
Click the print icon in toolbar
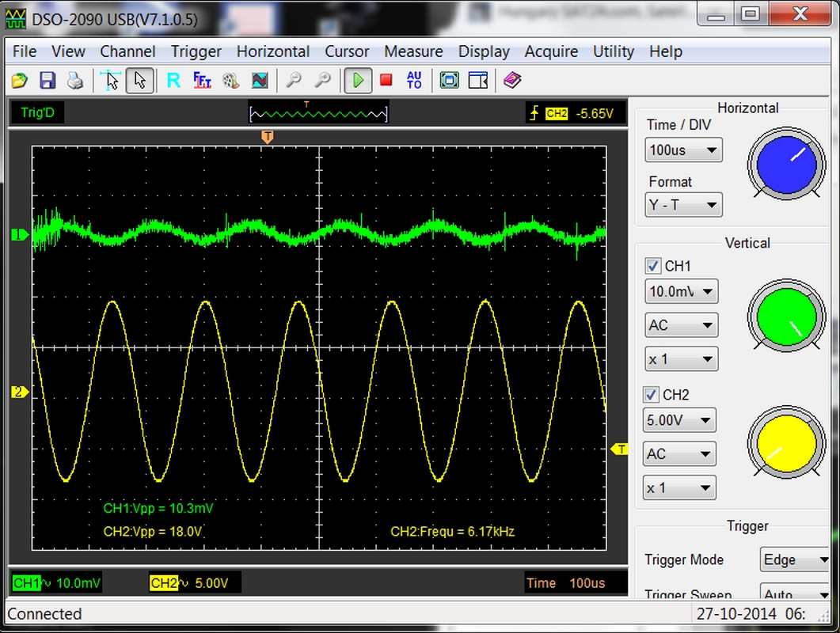tap(74, 80)
